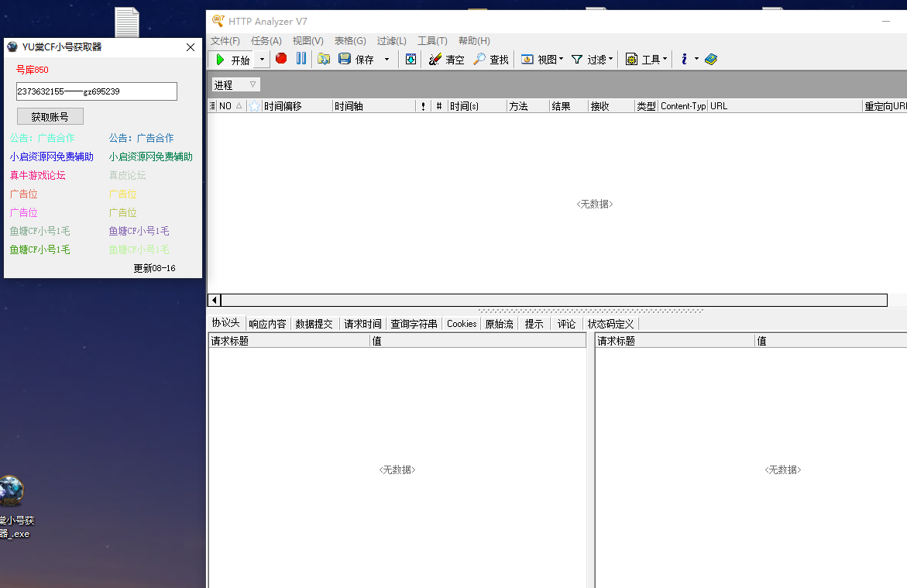Viewport: 907px width, 588px height.
Task: Close the YU棠CF小号获取器 window
Action: (191, 47)
